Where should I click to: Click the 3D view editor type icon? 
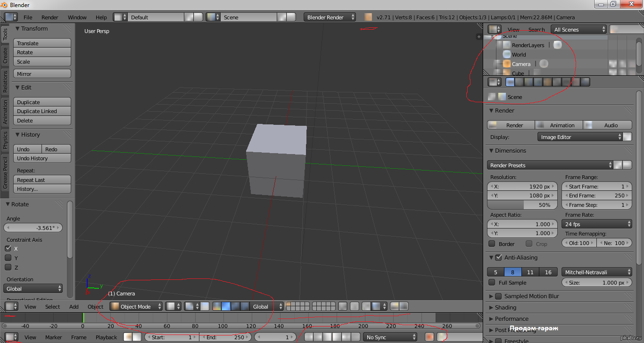pos(10,306)
